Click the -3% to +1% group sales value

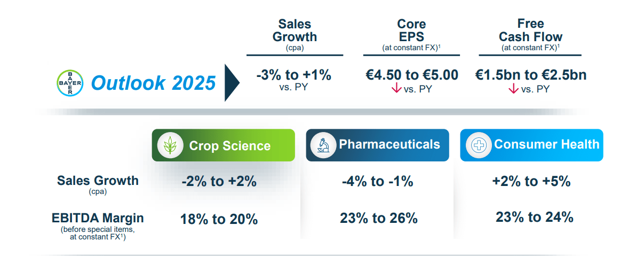pyautogui.click(x=293, y=75)
